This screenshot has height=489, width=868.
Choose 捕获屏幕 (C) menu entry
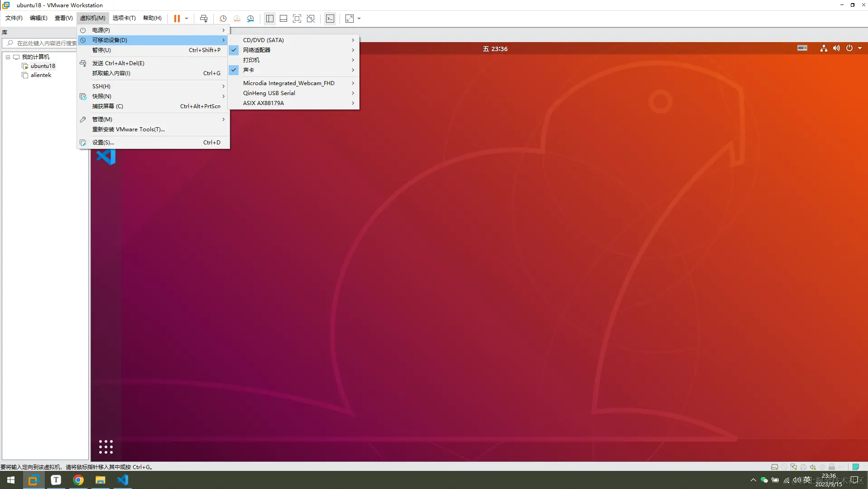point(153,106)
